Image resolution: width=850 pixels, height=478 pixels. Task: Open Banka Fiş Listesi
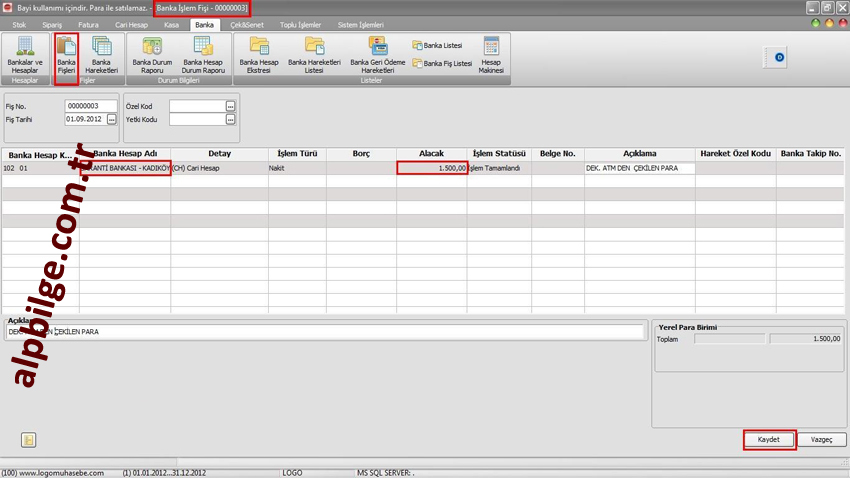(442, 63)
